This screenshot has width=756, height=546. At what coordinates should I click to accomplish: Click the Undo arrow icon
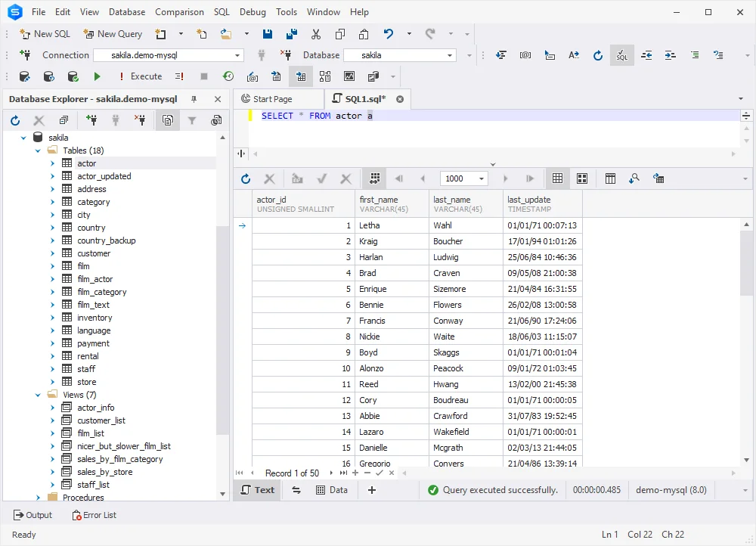(389, 34)
